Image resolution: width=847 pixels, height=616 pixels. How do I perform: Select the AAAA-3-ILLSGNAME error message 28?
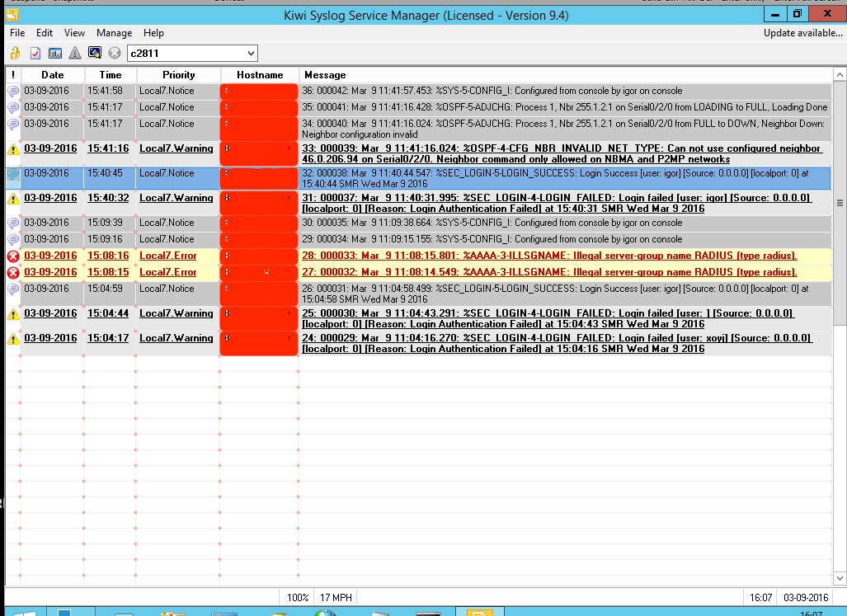[x=565, y=256]
